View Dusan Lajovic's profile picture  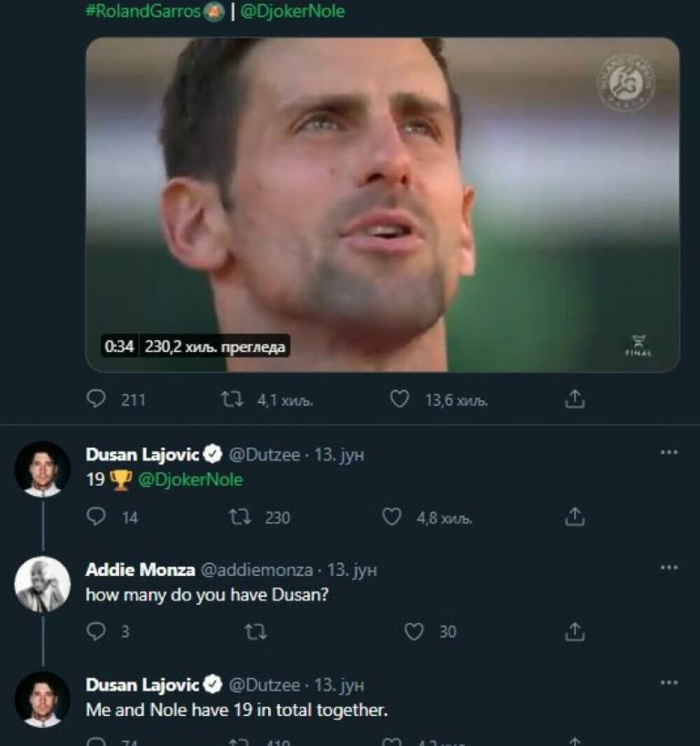[x=44, y=463]
